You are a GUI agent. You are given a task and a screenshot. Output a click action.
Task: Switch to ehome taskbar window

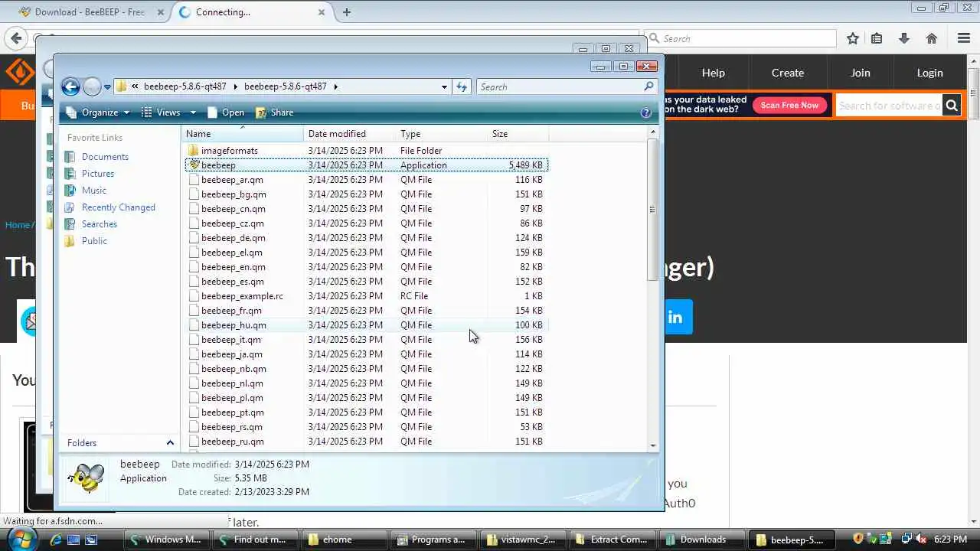(345, 540)
